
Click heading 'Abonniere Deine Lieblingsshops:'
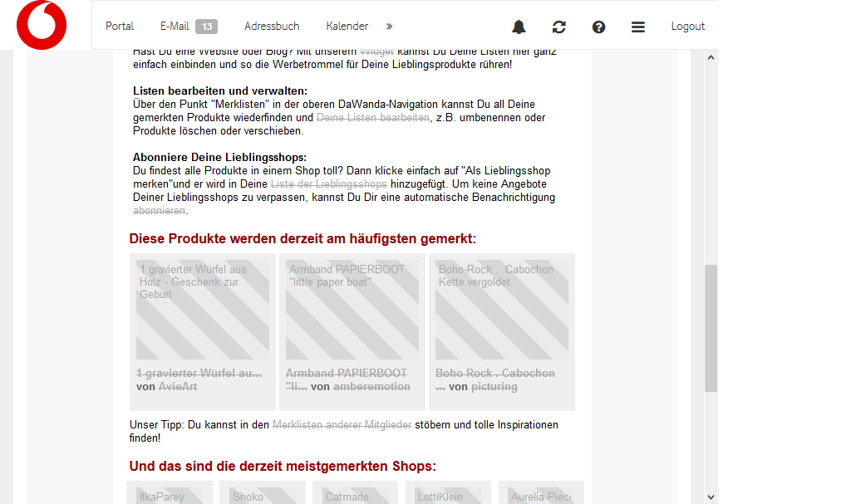click(x=219, y=157)
